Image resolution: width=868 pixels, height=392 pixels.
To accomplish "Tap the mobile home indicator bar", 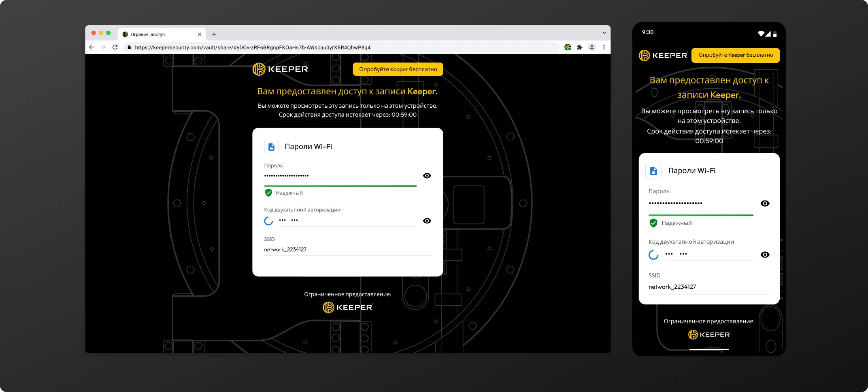I will 709,349.
